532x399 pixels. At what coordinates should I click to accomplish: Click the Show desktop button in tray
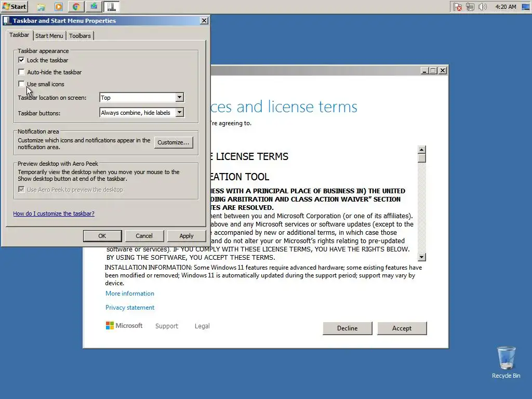[x=526, y=7]
